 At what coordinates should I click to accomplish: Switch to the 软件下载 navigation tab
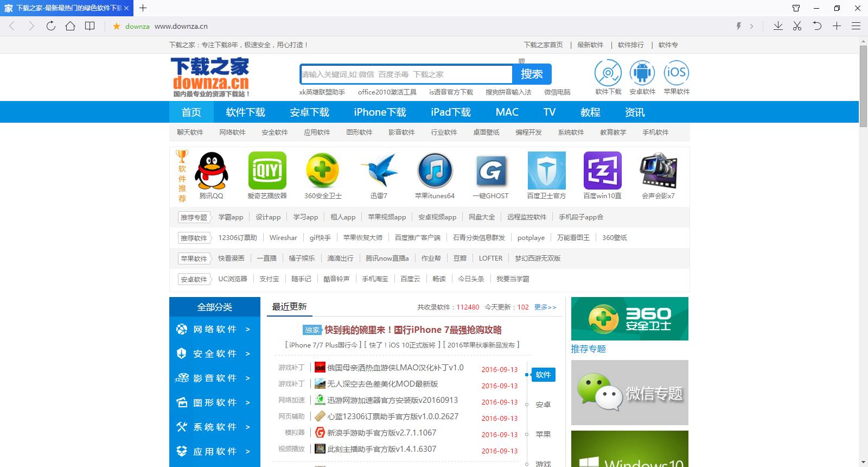pyautogui.click(x=245, y=112)
